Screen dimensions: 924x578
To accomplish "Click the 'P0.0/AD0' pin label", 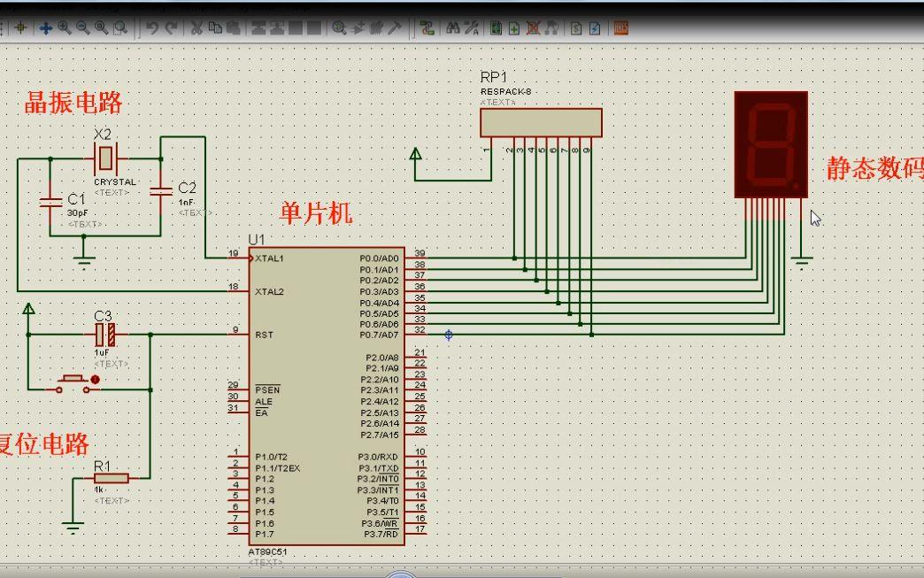I will (379, 258).
